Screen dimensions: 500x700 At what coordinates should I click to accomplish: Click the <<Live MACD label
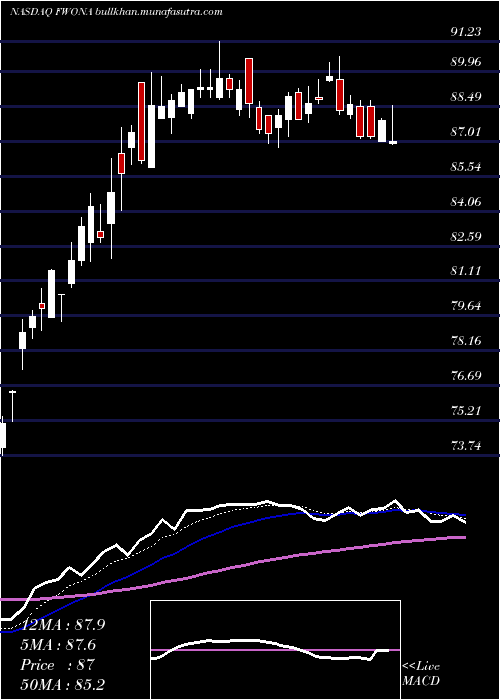421,674
